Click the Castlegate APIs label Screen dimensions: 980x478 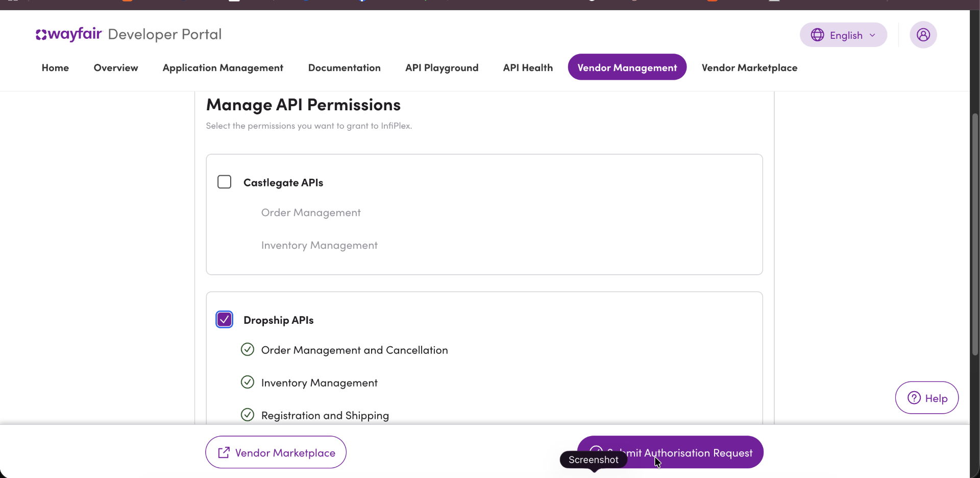tap(283, 182)
